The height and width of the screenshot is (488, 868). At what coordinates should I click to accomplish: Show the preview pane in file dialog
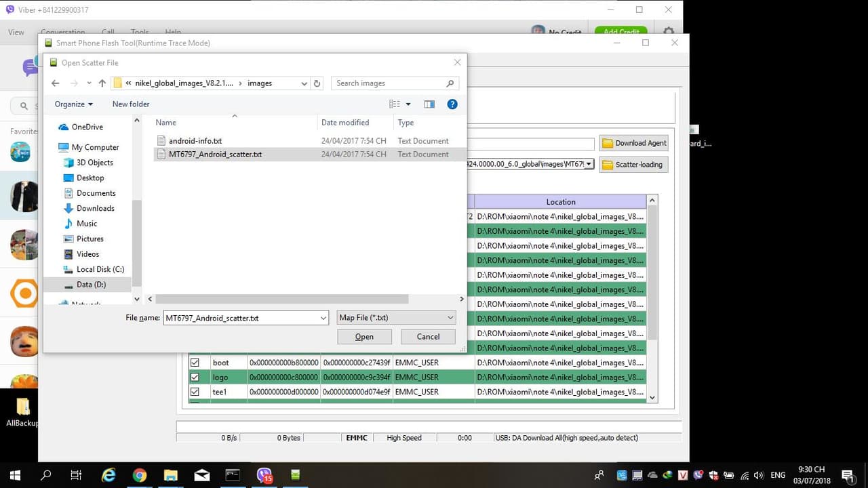[x=429, y=104]
